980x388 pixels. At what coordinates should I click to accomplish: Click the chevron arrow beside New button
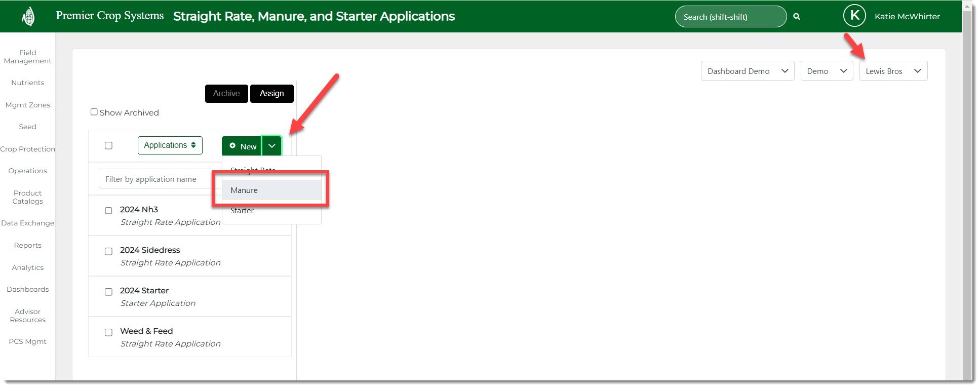coord(272,146)
